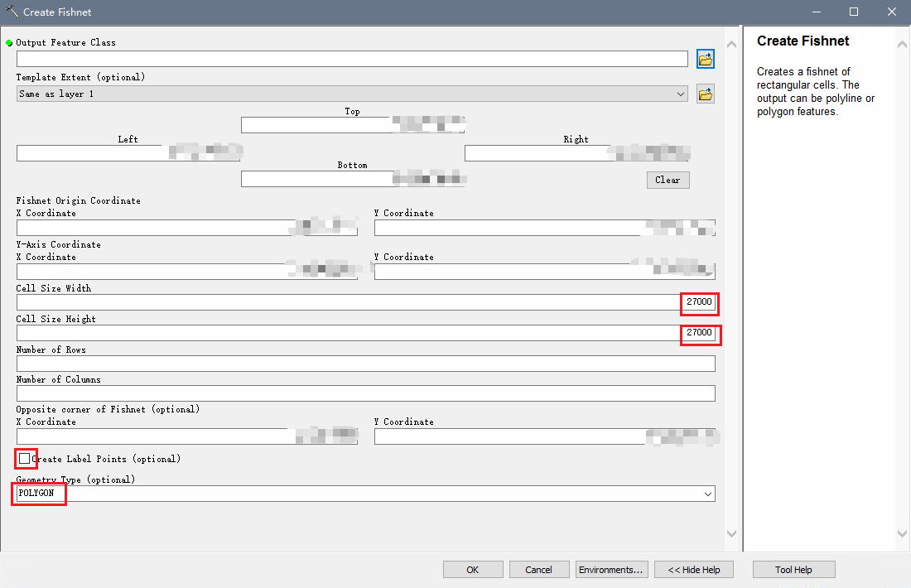Screen dimensions: 911x588
Task: Browse for a Template Extent file
Action: click(x=705, y=94)
